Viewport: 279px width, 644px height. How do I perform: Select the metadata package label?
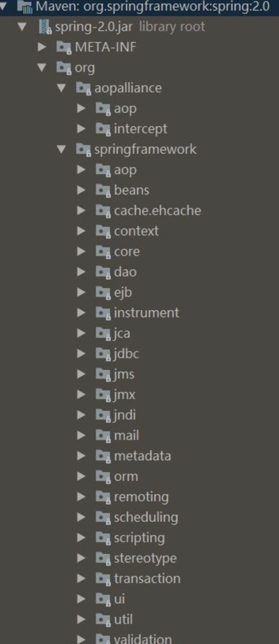click(x=142, y=456)
